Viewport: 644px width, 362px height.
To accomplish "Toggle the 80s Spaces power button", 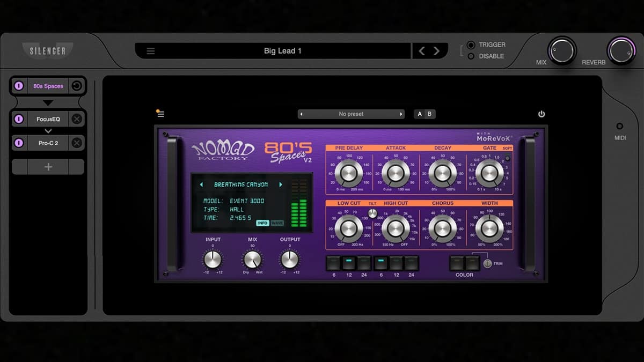I will (x=541, y=114).
